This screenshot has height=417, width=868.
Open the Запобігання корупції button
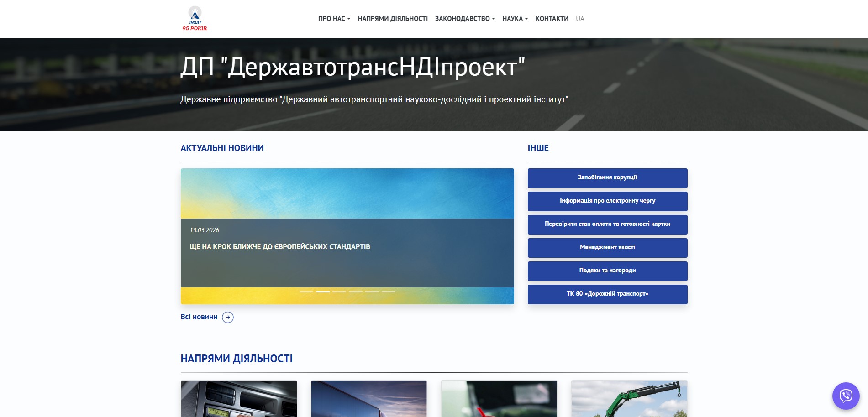coord(607,178)
